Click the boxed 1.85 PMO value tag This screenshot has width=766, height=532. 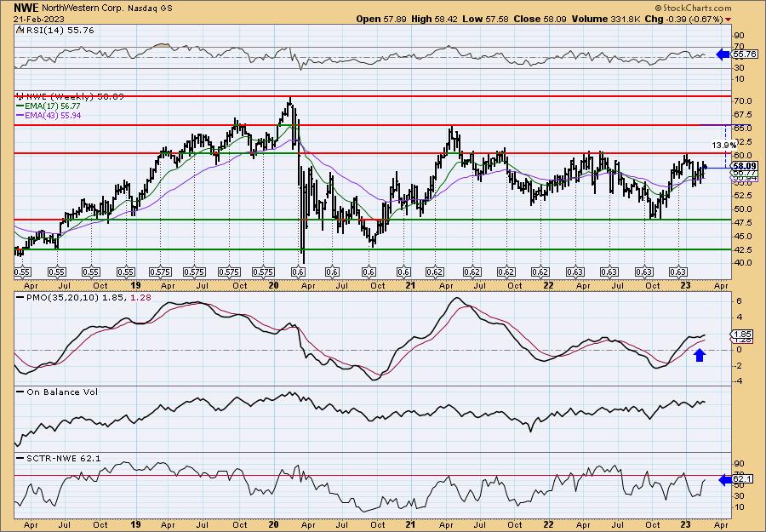tap(743, 335)
